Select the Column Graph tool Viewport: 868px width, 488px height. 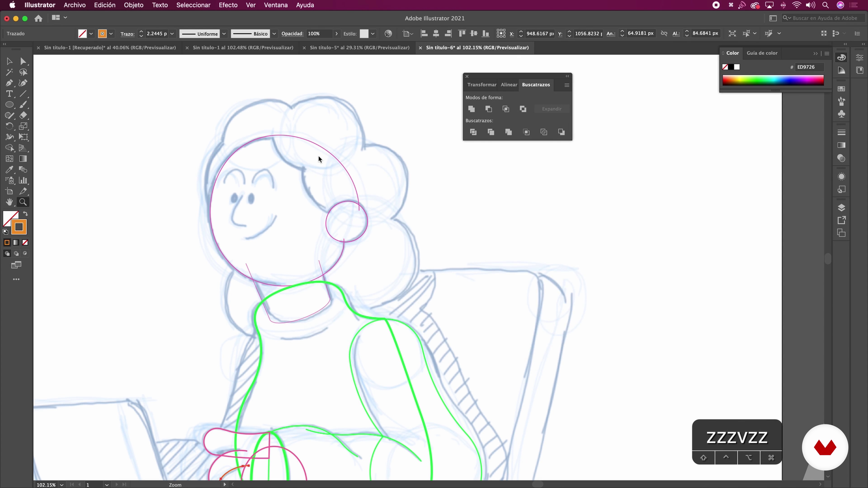click(23, 180)
